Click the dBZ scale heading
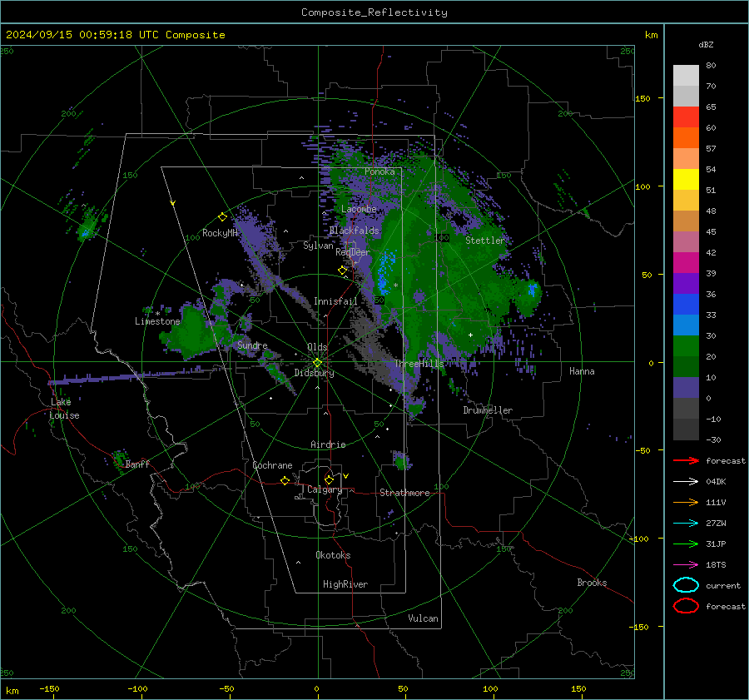749x700 pixels. click(706, 44)
